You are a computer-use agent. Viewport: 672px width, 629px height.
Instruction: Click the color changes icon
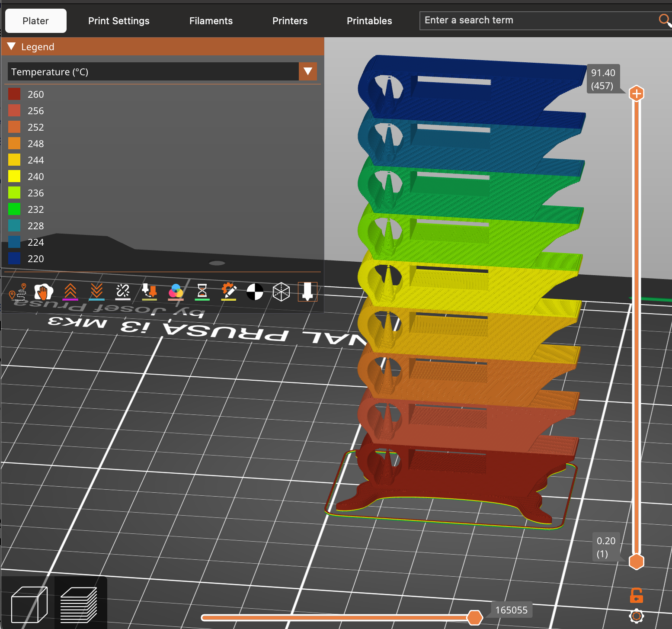coord(176,292)
